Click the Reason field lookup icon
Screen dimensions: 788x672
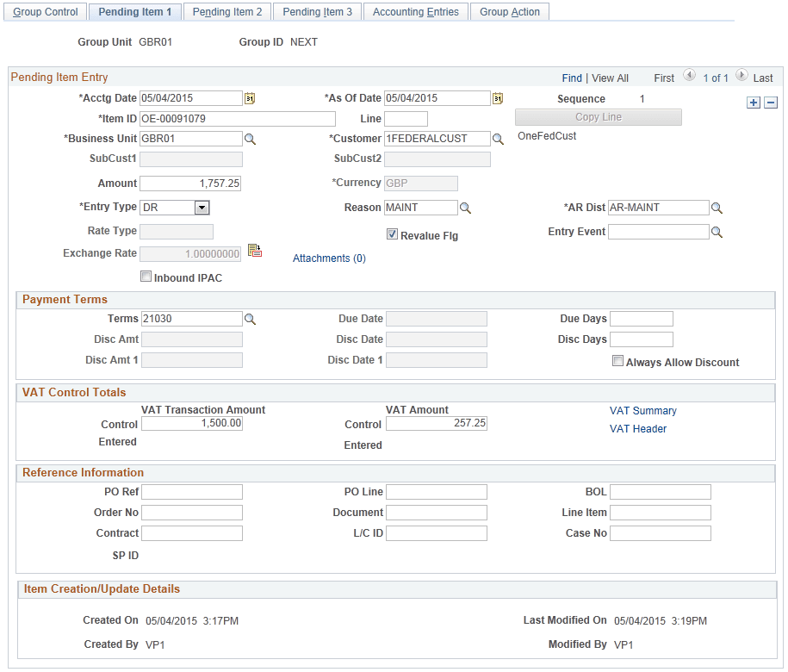[466, 207]
